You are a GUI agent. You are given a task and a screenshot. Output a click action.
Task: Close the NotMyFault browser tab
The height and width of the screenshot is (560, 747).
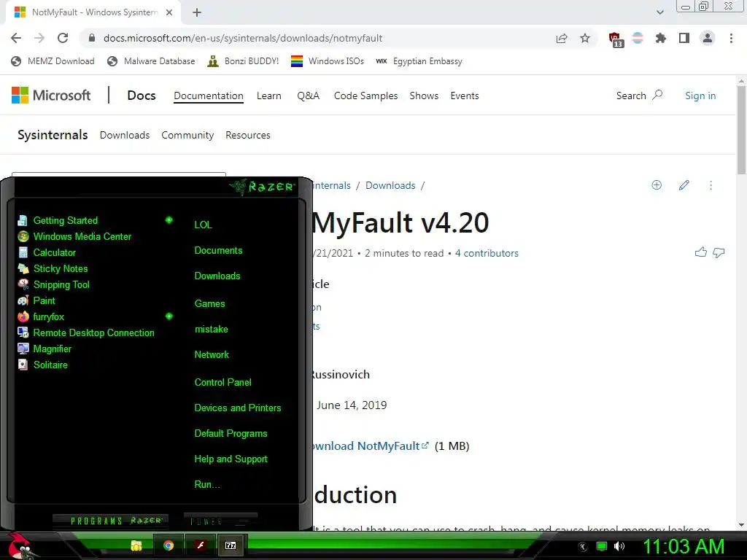coord(169,12)
